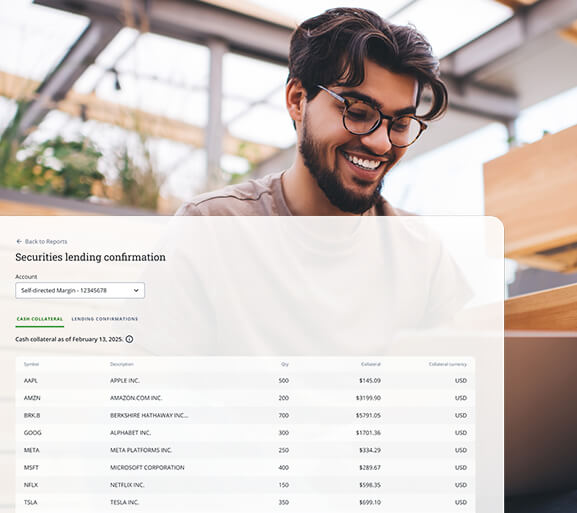
Task: Open the Account dropdown showing Self-directed Margin
Action: click(80, 290)
